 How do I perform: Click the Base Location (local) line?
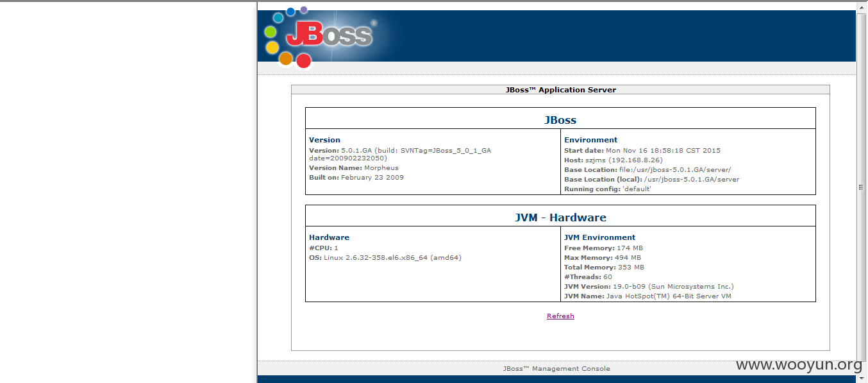pos(651,180)
